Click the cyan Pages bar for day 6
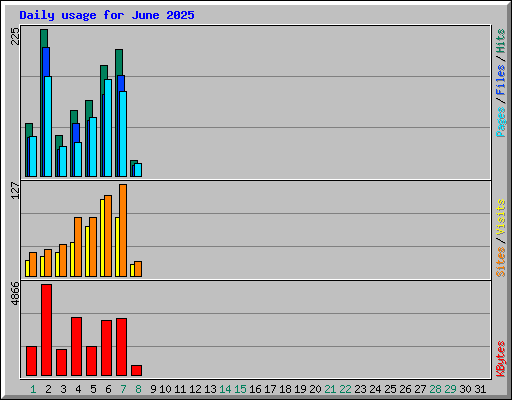The image size is (512, 400). pos(108,128)
